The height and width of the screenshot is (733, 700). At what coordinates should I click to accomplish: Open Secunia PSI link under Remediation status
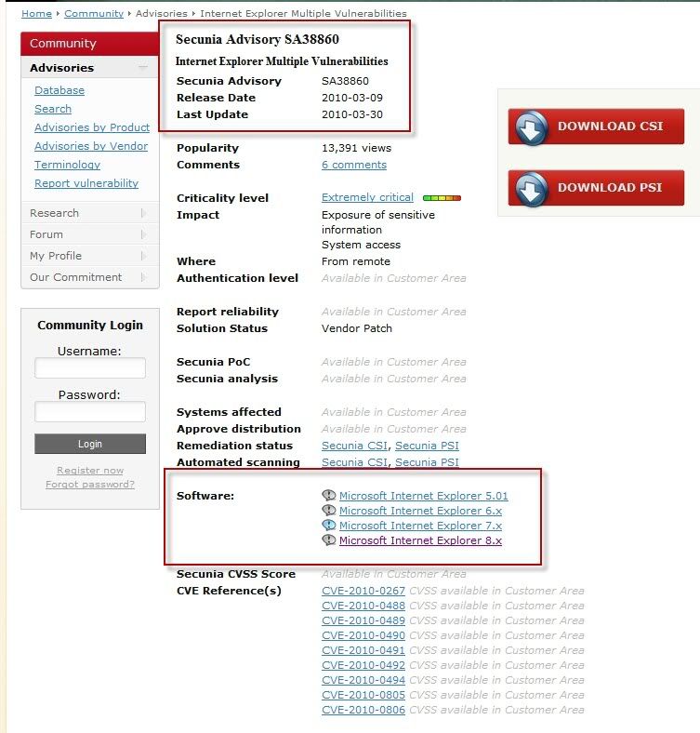[427, 446]
